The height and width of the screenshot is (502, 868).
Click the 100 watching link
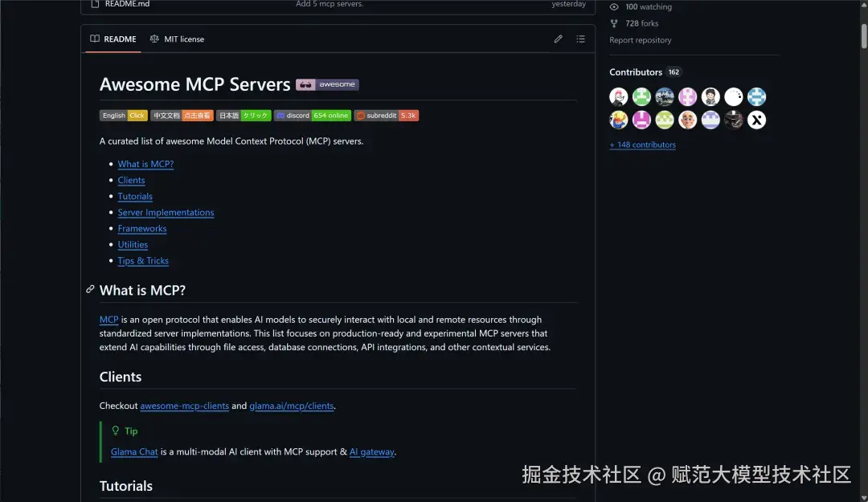pyautogui.click(x=648, y=6)
